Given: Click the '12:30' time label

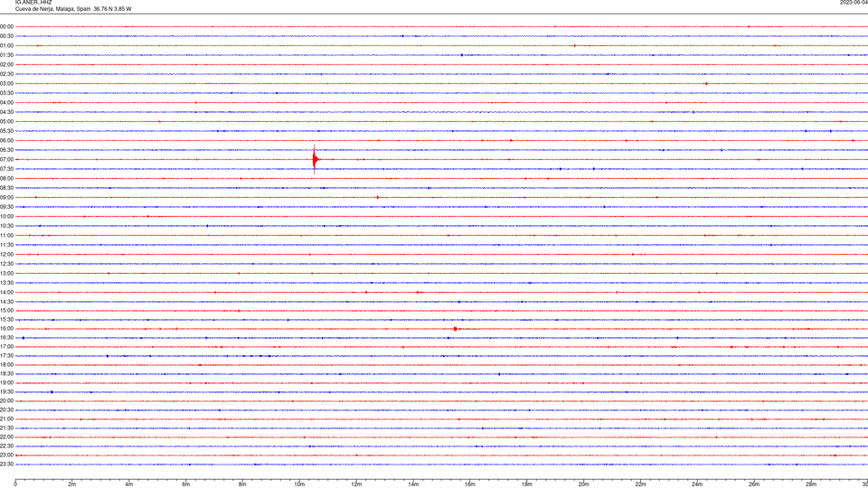Looking at the screenshot, I should point(6,264).
